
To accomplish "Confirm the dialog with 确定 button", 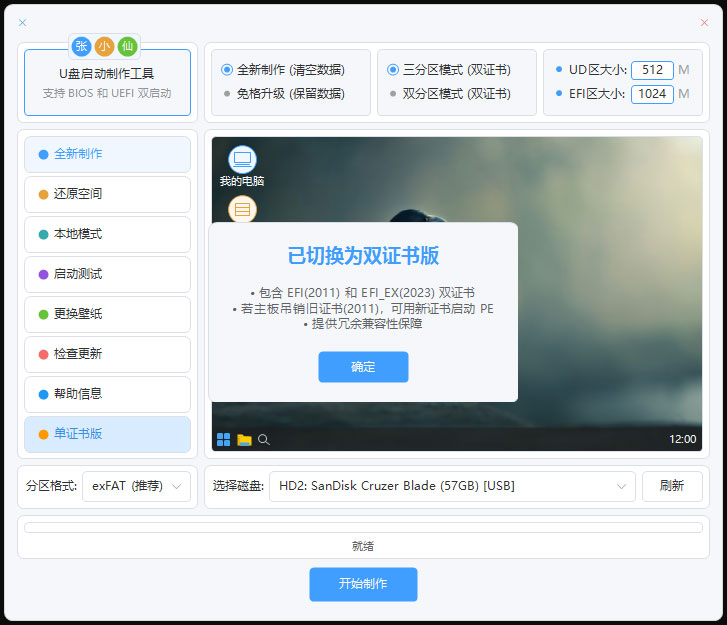I will point(363,367).
